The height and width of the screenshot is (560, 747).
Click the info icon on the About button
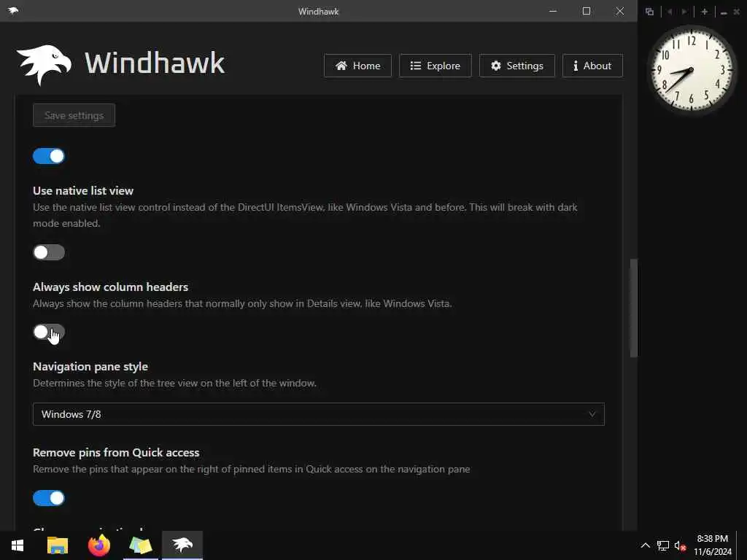(x=576, y=66)
